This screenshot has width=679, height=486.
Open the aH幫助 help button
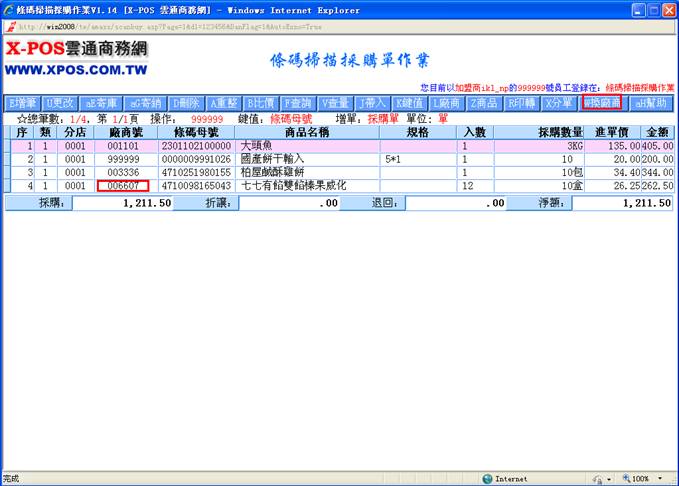(650, 103)
